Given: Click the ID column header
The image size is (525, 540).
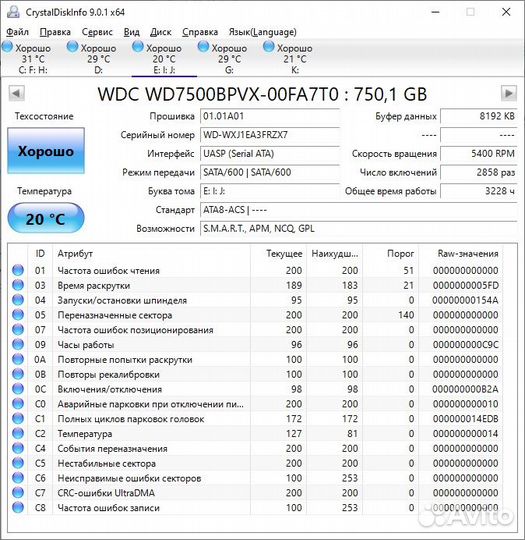Looking at the screenshot, I should coord(40,254).
